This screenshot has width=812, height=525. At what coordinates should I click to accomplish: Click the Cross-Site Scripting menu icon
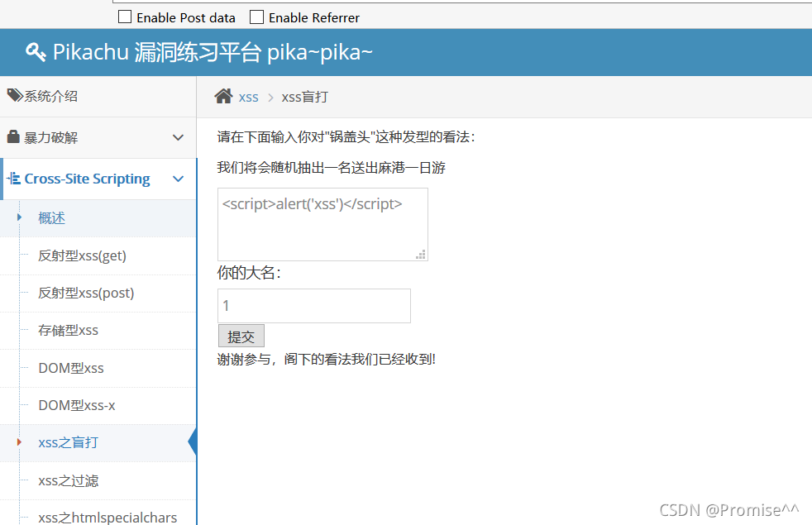coord(14,179)
